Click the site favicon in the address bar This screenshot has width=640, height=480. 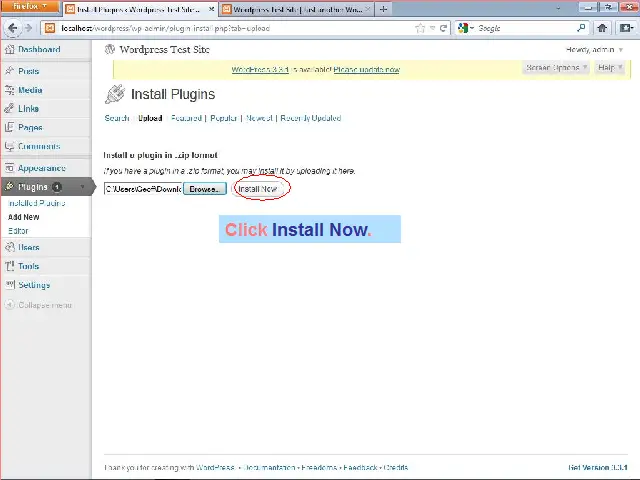[x=50, y=28]
